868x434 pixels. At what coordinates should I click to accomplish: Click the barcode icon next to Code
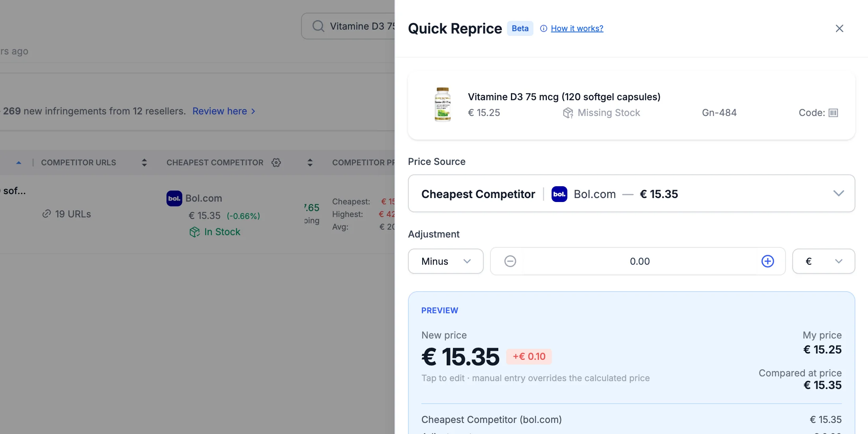click(833, 113)
